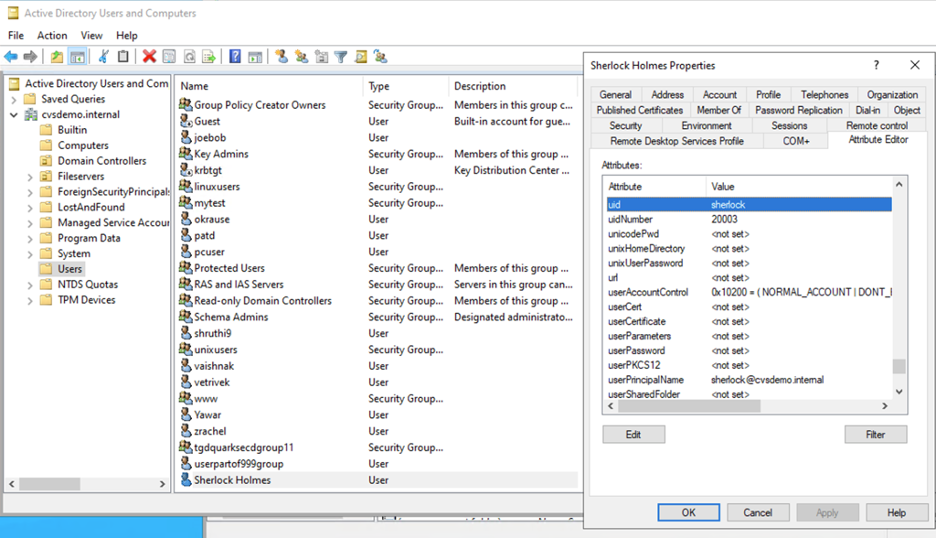This screenshot has height=538, width=936.
Task: Click the Create new user toolbar icon
Action: (x=282, y=57)
